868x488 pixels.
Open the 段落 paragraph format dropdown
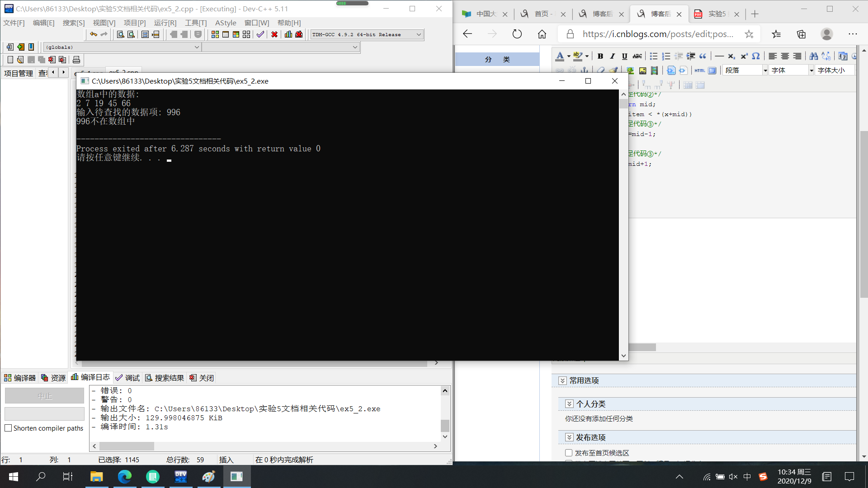point(765,70)
